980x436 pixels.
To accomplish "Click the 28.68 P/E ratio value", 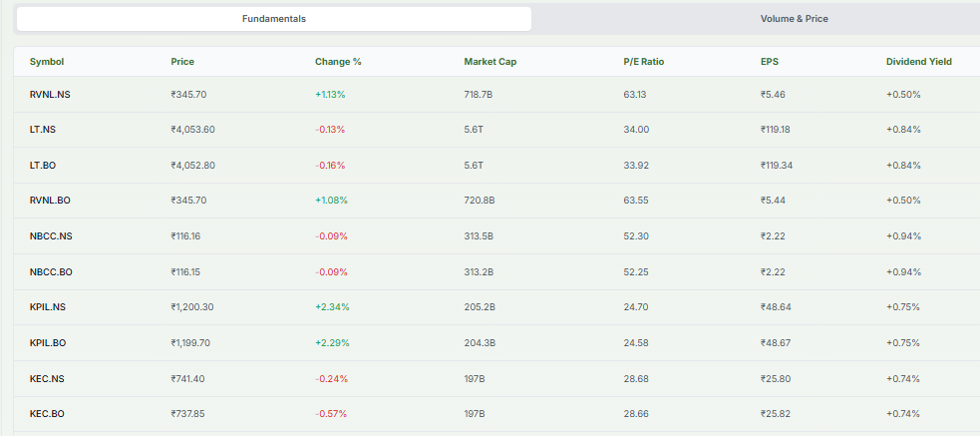I will [x=636, y=378].
